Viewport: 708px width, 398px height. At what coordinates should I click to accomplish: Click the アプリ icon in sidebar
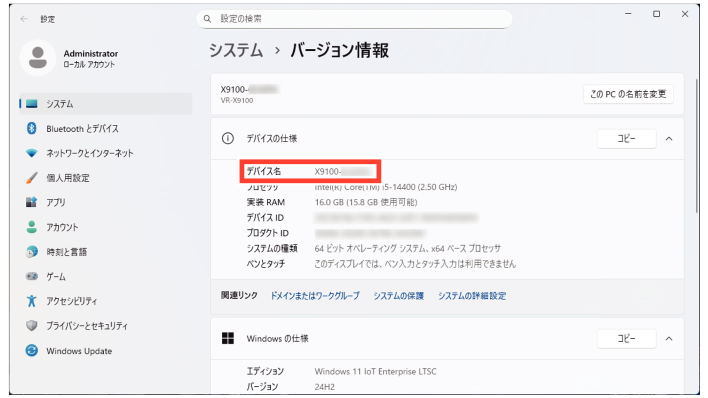coord(32,202)
